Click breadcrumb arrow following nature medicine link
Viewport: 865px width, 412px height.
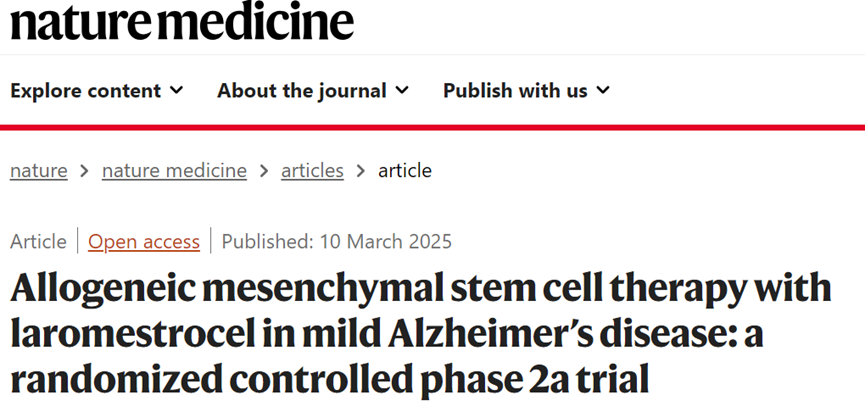[264, 172]
